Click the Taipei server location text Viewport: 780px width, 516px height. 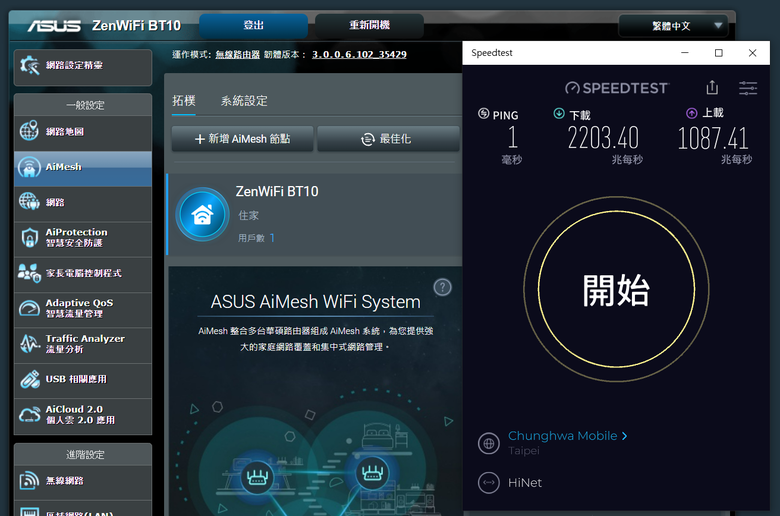click(x=523, y=451)
